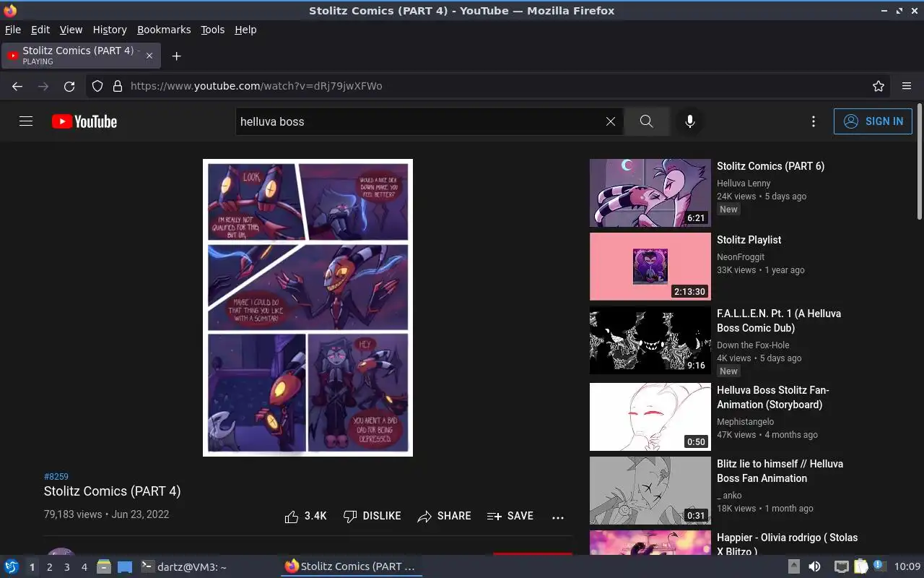Screen dimensions: 924x578
Task: Open the Bookmarks menu
Action: (x=164, y=30)
